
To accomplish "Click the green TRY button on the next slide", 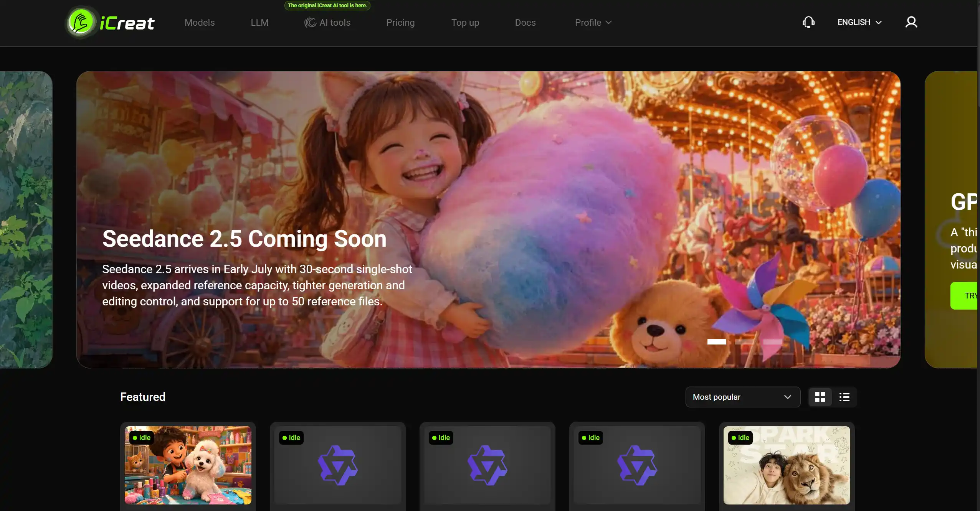I will point(964,296).
